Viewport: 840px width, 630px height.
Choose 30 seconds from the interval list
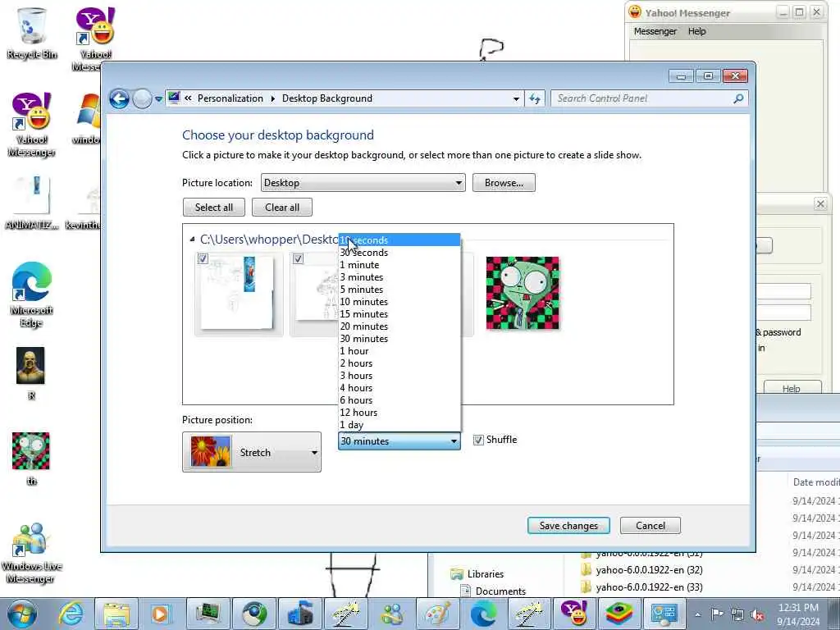pyautogui.click(x=399, y=253)
